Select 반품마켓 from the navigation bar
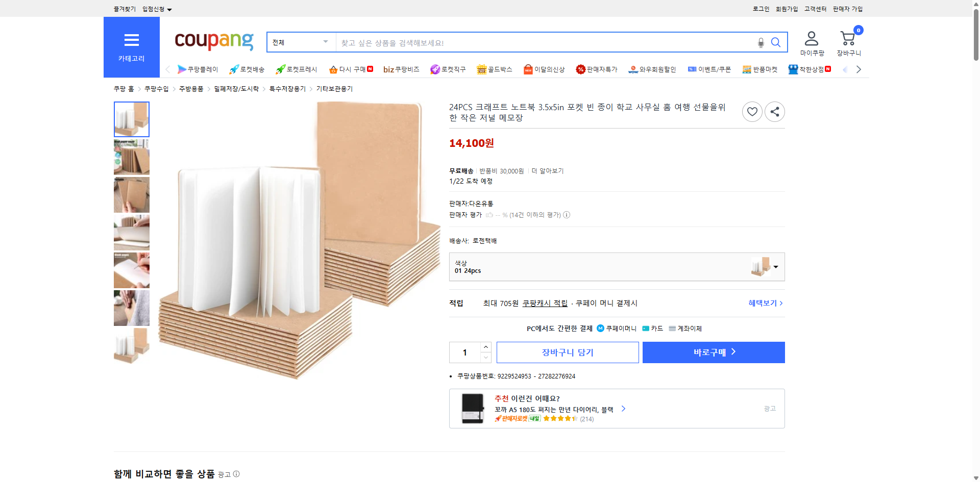 (x=760, y=69)
